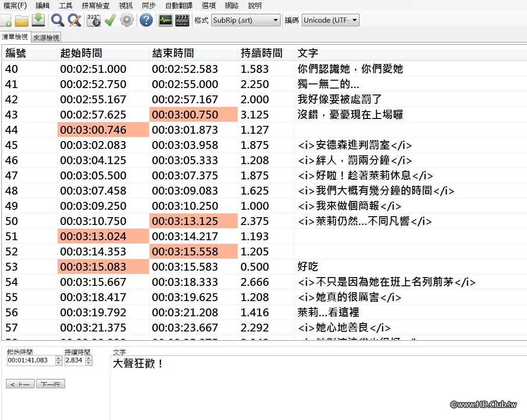Save the current subtitle file

click(37, 20)
